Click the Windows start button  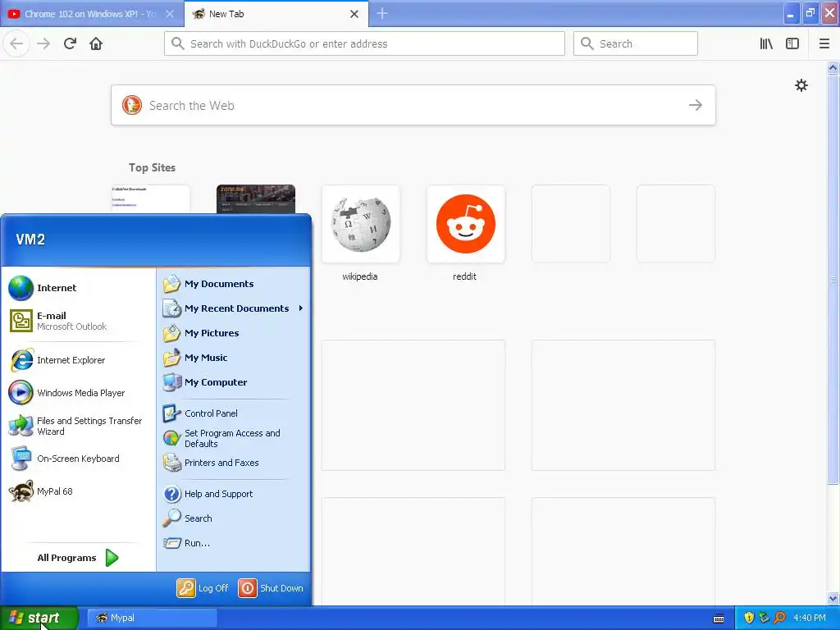pos(39,618)
